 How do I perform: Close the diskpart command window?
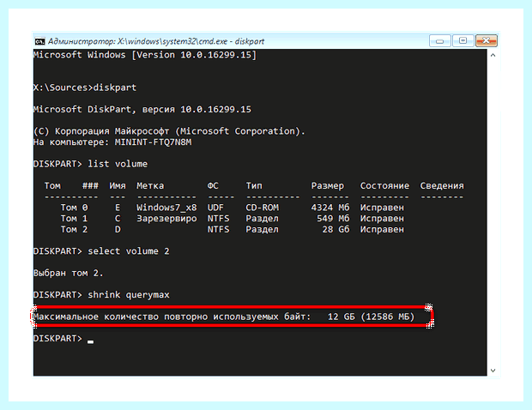coord(487,41)
